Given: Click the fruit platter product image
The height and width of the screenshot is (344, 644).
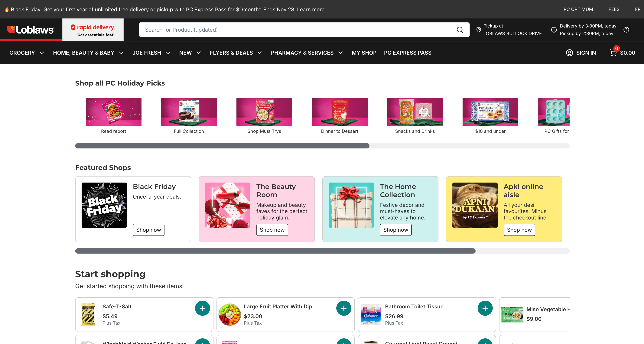Looking at the screenshot, I should point(229,314).
